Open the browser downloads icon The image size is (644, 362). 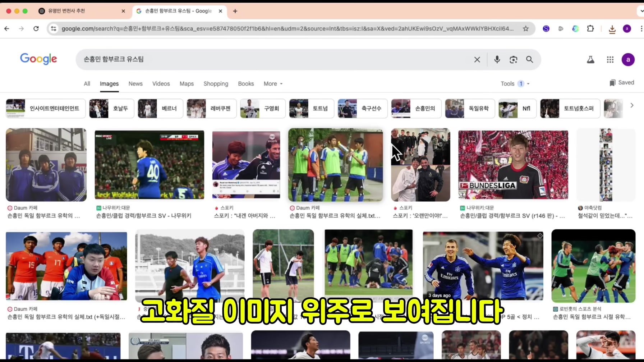(x=612, y=29)
